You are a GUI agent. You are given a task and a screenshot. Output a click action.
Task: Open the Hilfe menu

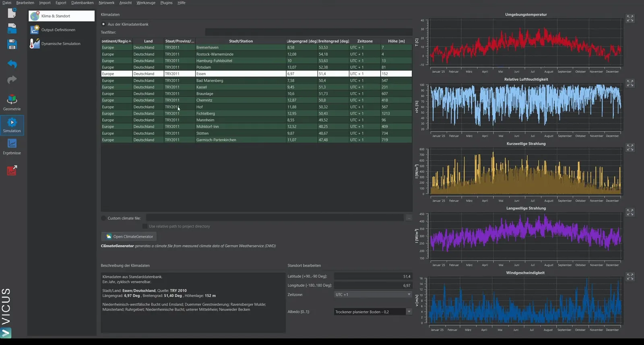[x=182, y=3]
